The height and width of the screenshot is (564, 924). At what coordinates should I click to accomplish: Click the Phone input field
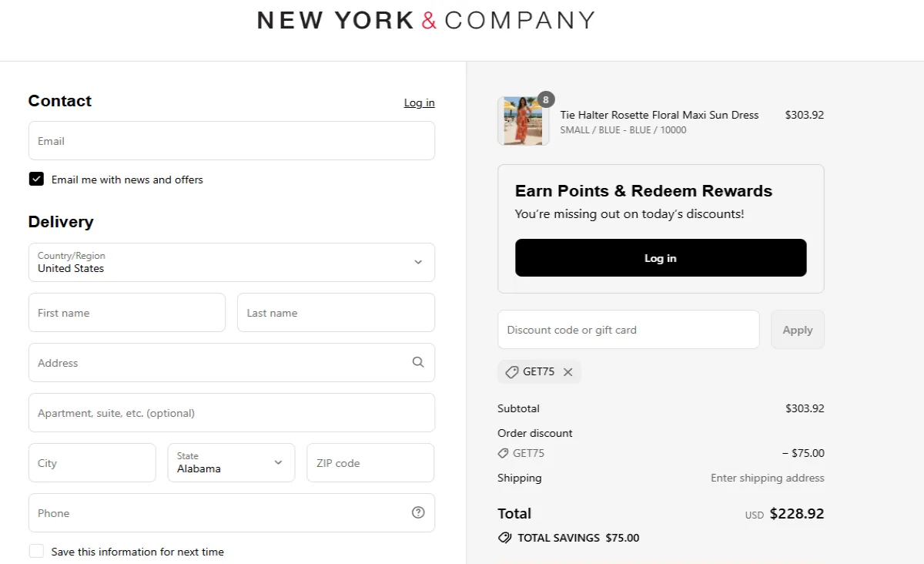point(232,513)
